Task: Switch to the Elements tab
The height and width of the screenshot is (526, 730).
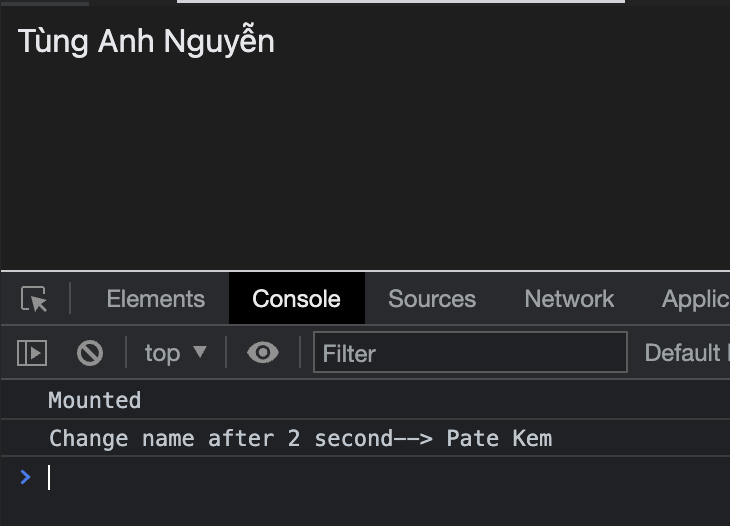Action: click(x=155, y=299)
